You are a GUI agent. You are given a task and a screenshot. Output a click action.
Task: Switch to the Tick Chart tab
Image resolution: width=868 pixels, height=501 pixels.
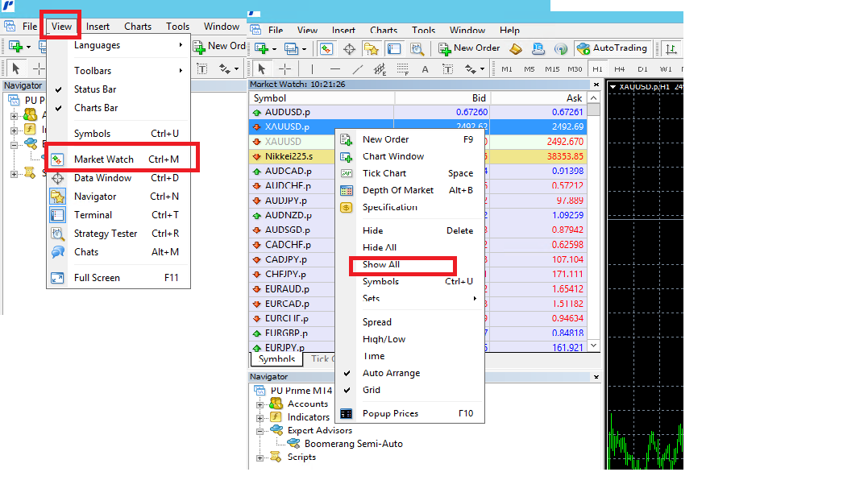[322, 359]
